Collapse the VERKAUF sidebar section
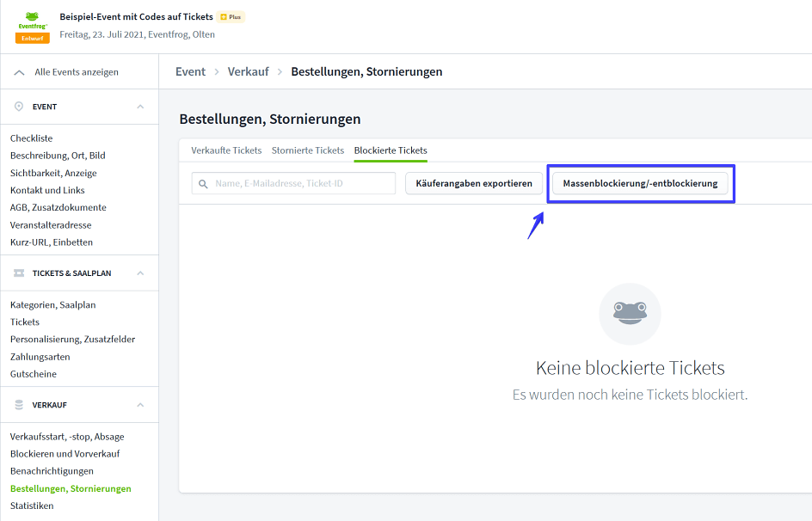 click(140, 405)
